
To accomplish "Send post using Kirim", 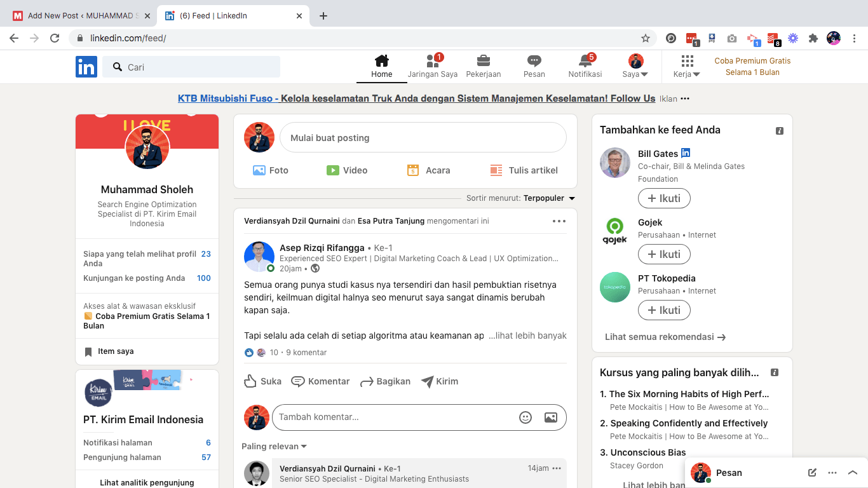I will point(440,381).
